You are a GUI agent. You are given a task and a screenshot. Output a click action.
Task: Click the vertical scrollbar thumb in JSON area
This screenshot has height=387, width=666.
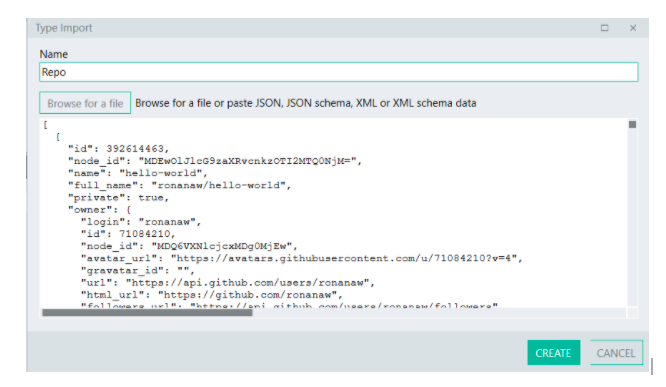pyautogui.click(x=632, y=124)
